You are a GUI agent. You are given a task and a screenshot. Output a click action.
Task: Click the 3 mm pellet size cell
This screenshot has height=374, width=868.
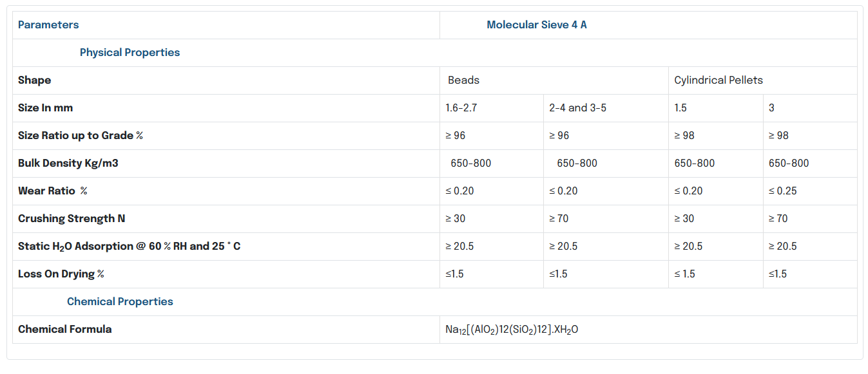pyautogui.click(x=771, y=108)
